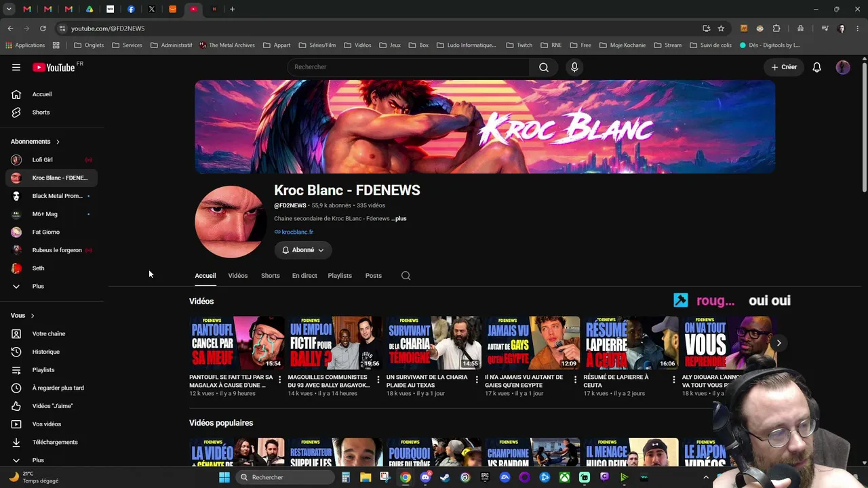Open the Séries/Film bookmarks folder
868x488 pixels.
[317, 45]
